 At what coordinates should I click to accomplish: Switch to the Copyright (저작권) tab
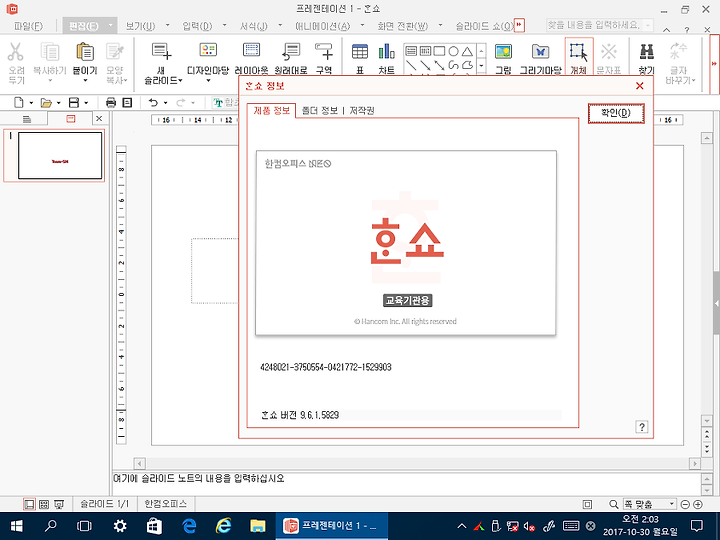362,111
